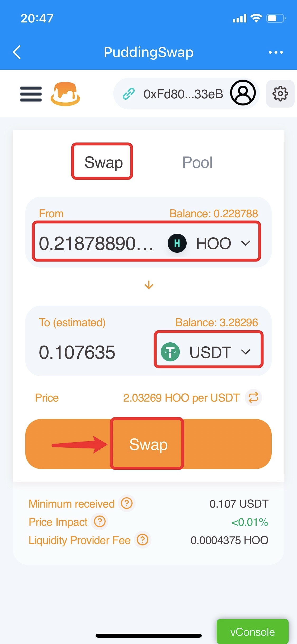Viewport: 297px width, 644px height.
Task: Tap the PuddingSwap pudding logo
Action: 65,94
